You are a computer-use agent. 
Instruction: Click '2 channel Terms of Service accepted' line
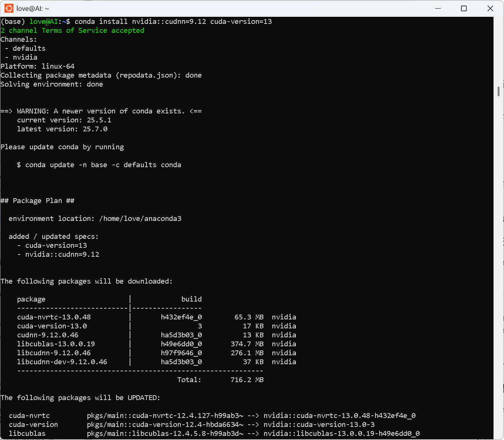[x=72, y=31]
